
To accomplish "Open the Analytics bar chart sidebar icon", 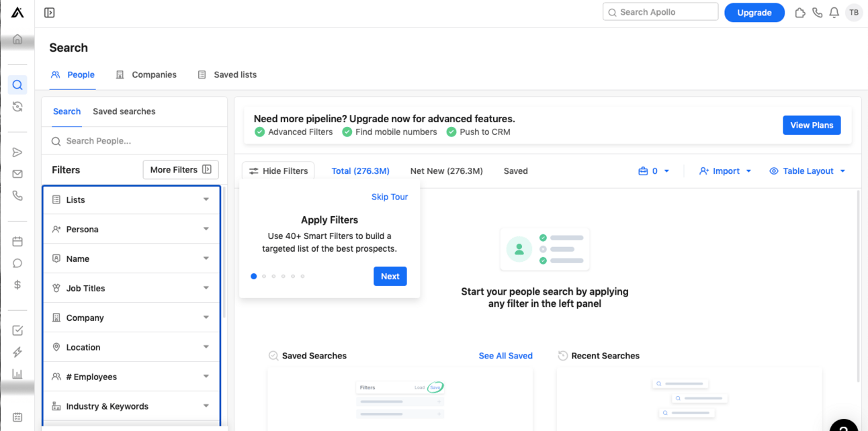I will click(17, 374).
